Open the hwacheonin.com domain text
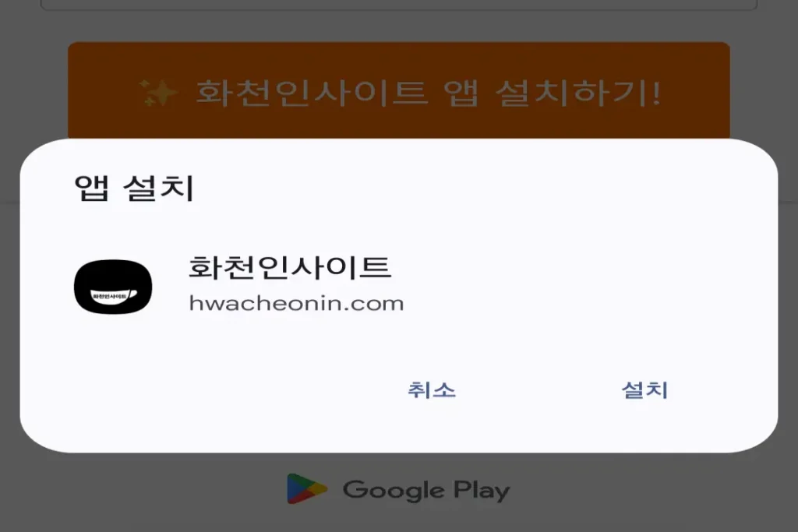Screen dimensions: 798x532 pyautogui.click(x=296, y=303)
